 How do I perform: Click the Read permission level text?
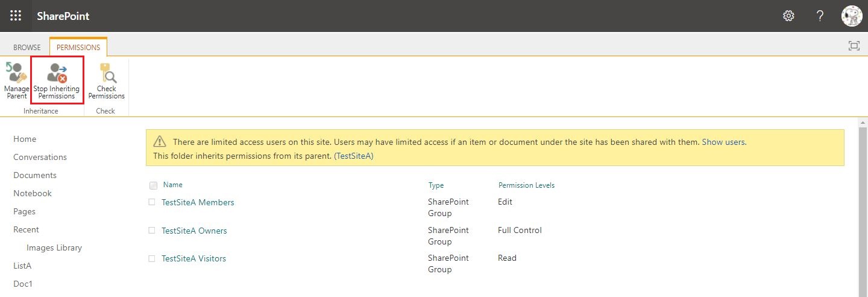[x=507, y=258]
